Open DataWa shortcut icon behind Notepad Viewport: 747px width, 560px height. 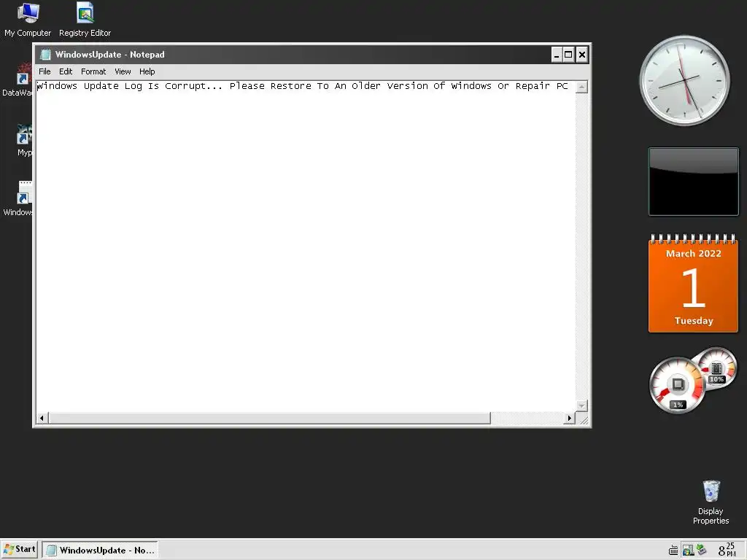point(19,80)
